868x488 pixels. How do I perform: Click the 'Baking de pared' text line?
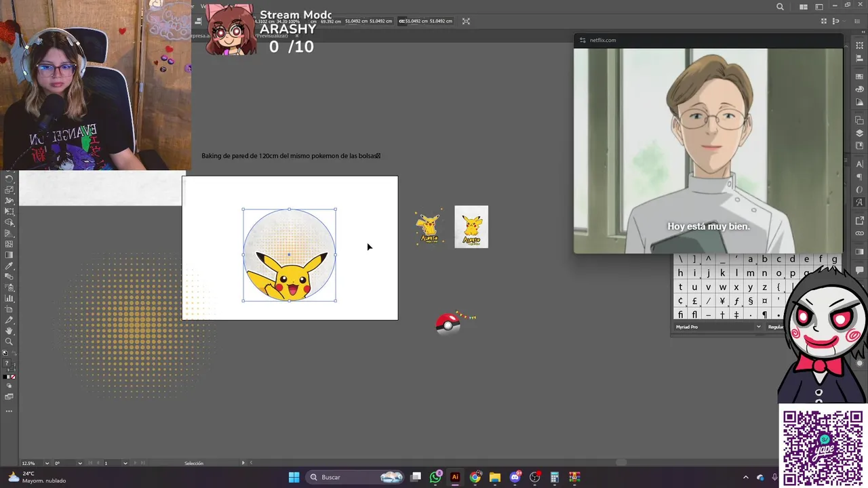pyautogui.click(x=290, y=156)
